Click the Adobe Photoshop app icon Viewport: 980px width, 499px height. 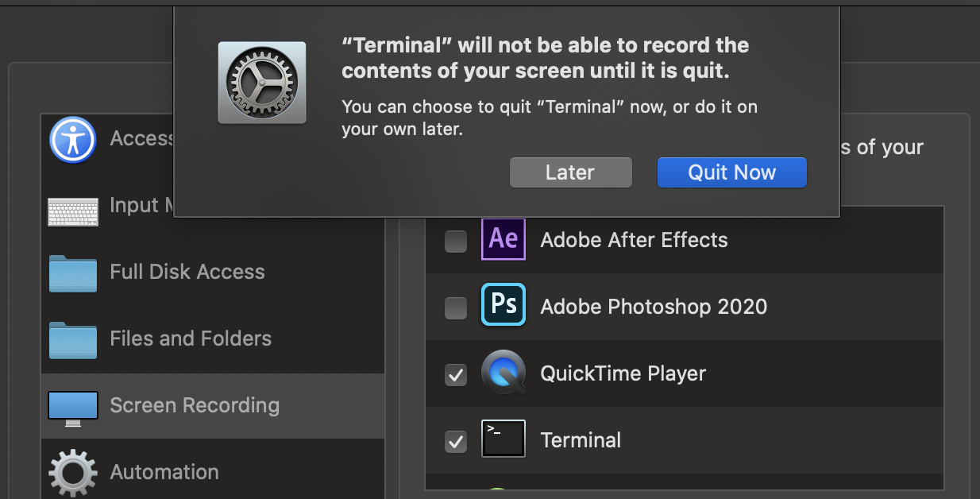pyautogui.click(x=504, y=306)
